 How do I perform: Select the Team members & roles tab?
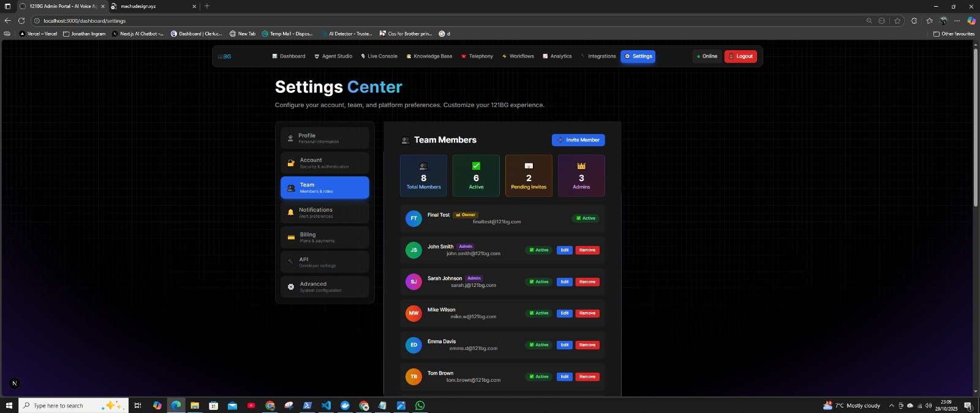[x=325, y=188]
